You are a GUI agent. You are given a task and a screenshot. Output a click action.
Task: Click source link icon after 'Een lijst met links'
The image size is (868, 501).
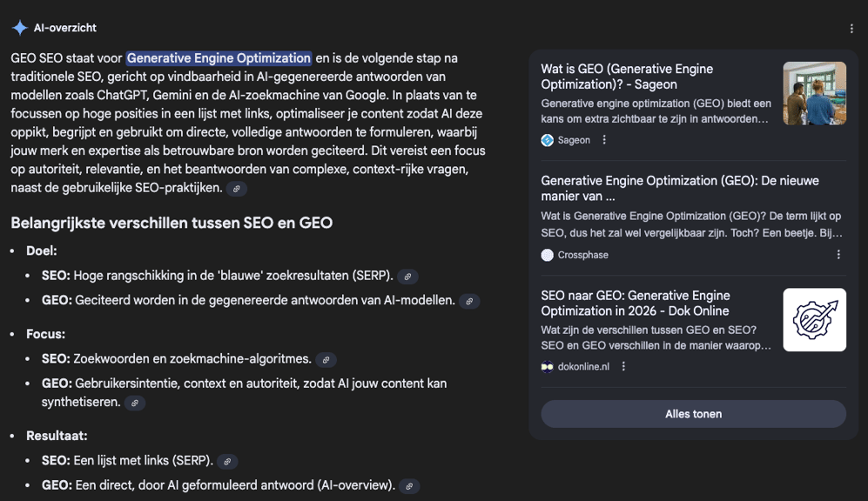coord(227,462)
